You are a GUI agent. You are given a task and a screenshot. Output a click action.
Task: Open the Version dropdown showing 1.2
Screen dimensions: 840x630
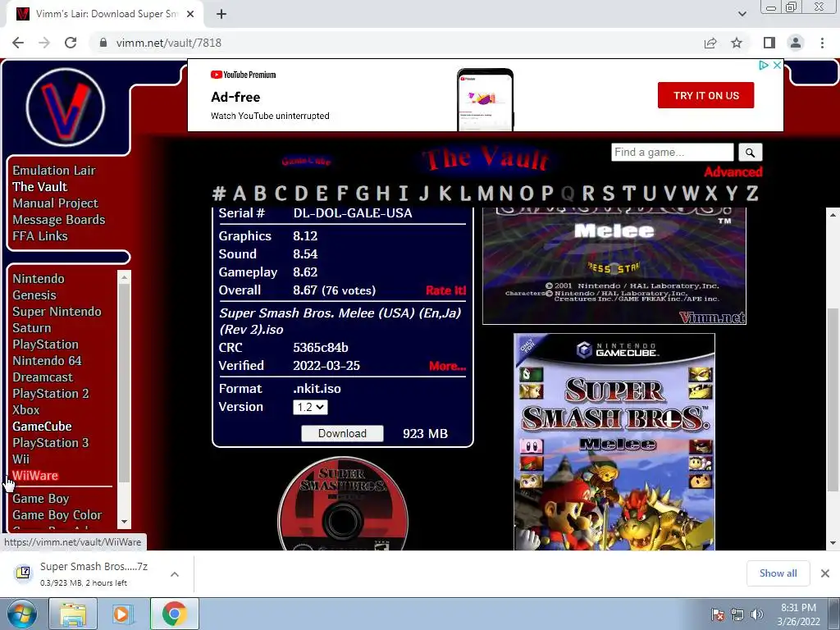click(x=310, y=407)
